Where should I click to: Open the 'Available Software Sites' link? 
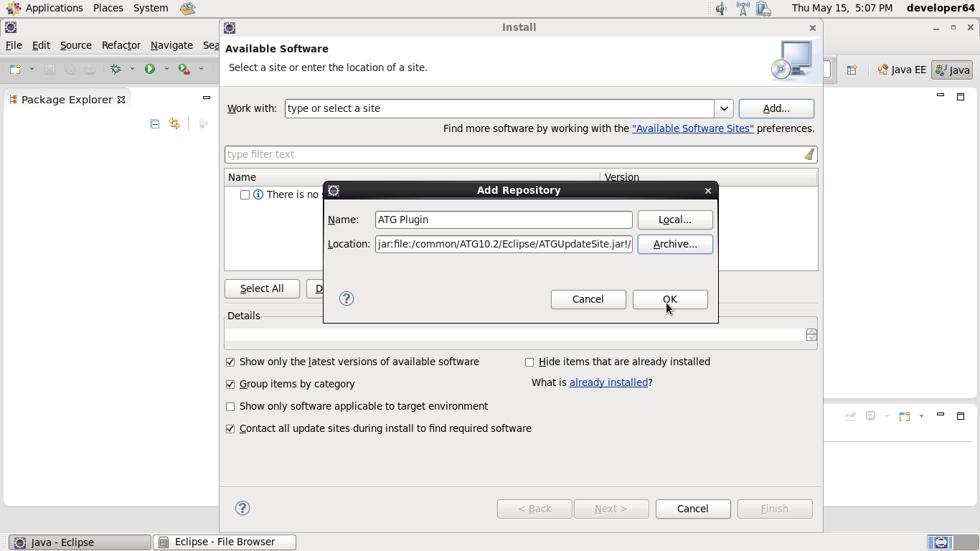click(x=693, y=128)
